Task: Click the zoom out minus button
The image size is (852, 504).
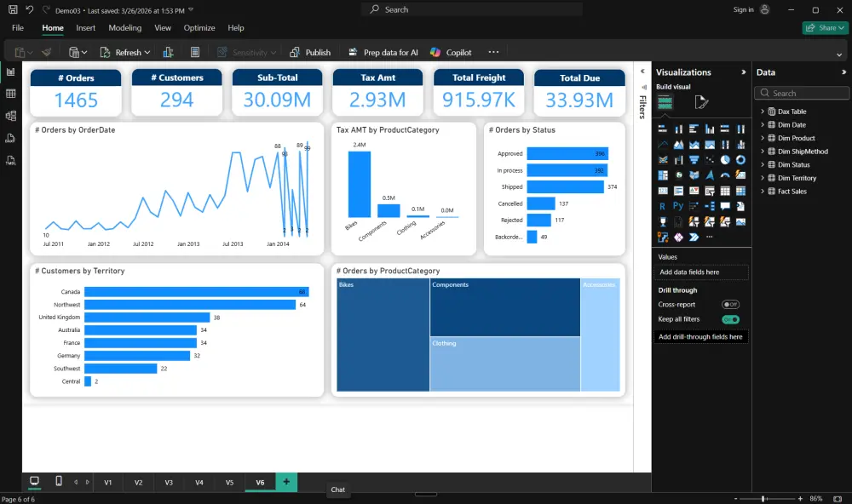Action: [x=736, y=499]
